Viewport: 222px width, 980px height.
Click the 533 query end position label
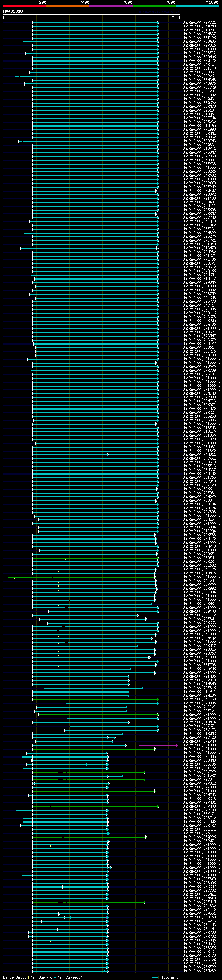175,17
